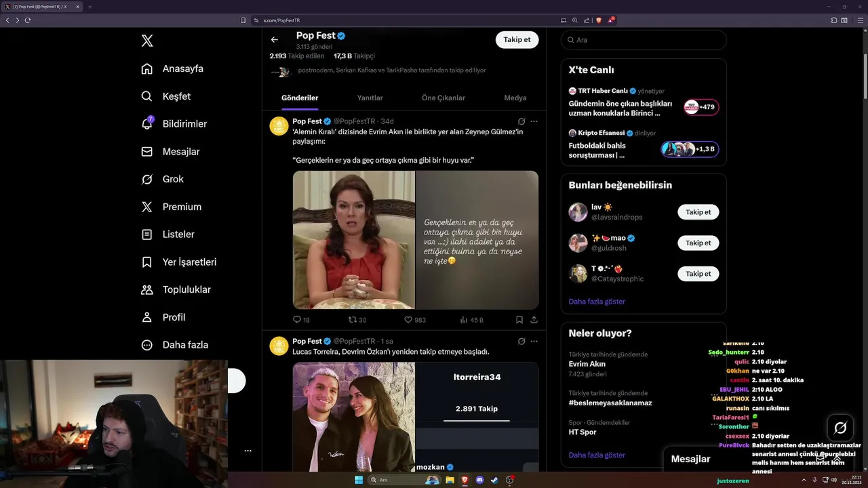This screenshot has height=488, width=868.
Task: Open the three-dot menu on the Lucas Torreira post
Action: coord(534,341)
